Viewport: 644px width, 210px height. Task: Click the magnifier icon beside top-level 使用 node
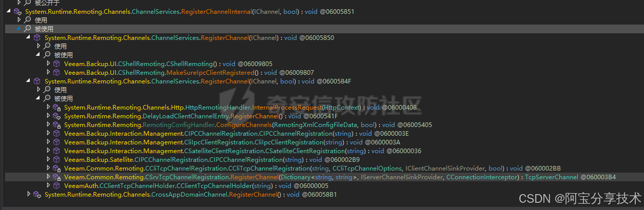[x=28, y=20]
